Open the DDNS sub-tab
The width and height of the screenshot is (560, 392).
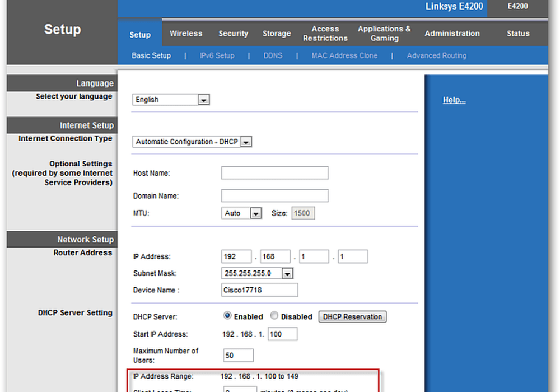pyautogui.click(x=273, y=55)
